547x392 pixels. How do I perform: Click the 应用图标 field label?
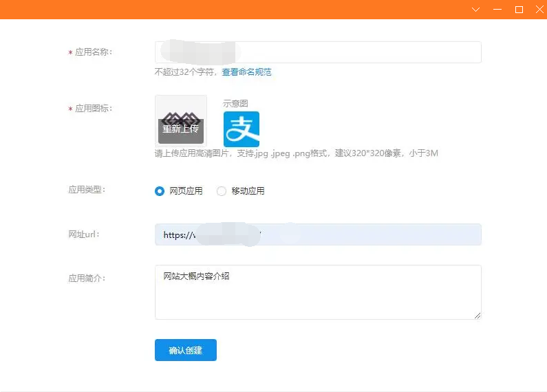93,109
